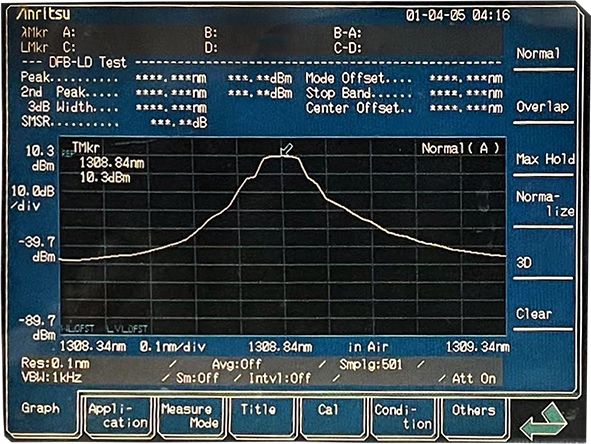Click the TMkr 1308.84nm marker readout
The image size is (591, 444).
108,163
